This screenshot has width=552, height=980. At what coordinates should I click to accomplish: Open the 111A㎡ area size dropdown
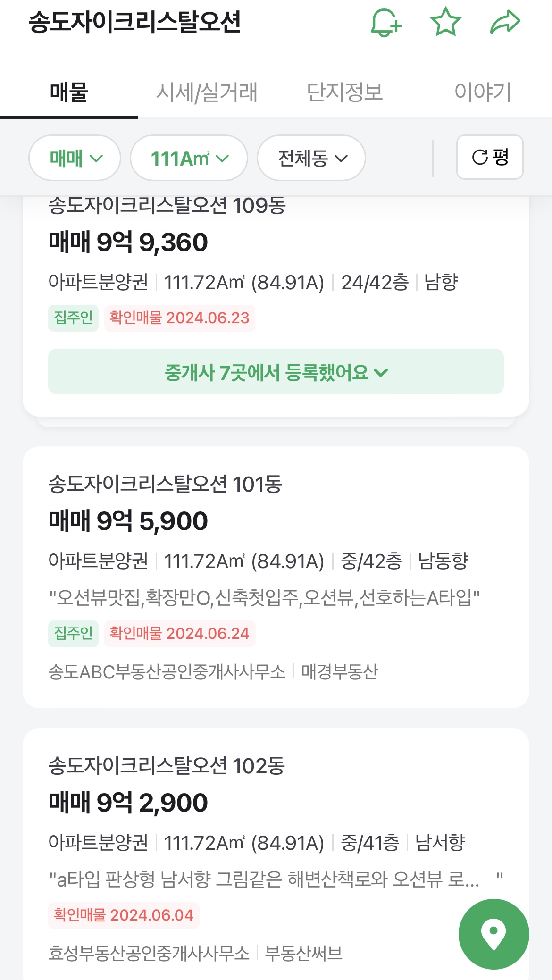pyautogui.click(x=189, y=158)
